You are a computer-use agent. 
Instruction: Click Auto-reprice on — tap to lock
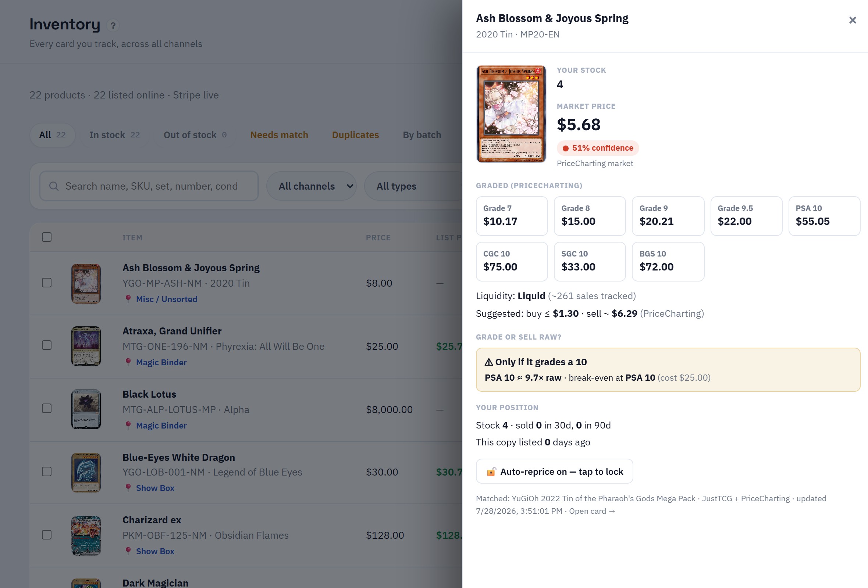554,472
